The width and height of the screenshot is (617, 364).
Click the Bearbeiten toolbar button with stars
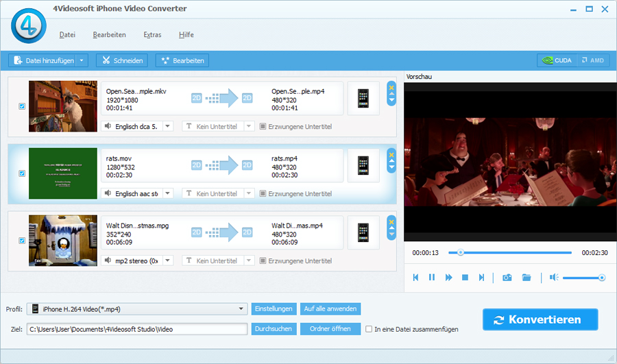[x=182, y=60]
